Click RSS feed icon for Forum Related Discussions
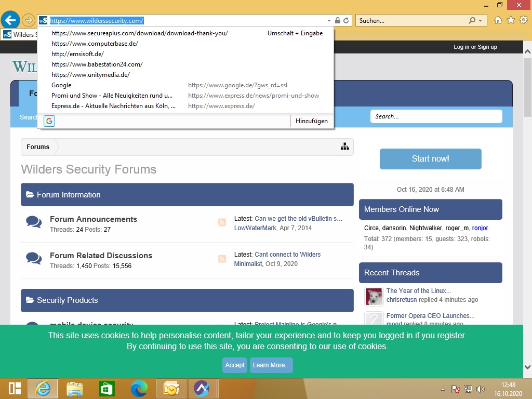 click(x=222, y=259)
